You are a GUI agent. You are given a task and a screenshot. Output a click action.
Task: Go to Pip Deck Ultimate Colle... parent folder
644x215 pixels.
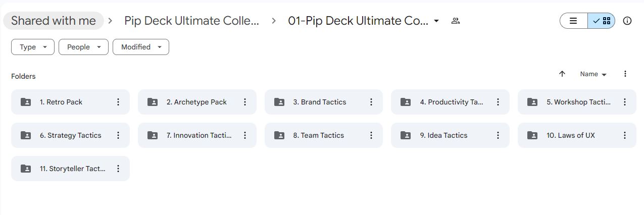click(192, 21)
